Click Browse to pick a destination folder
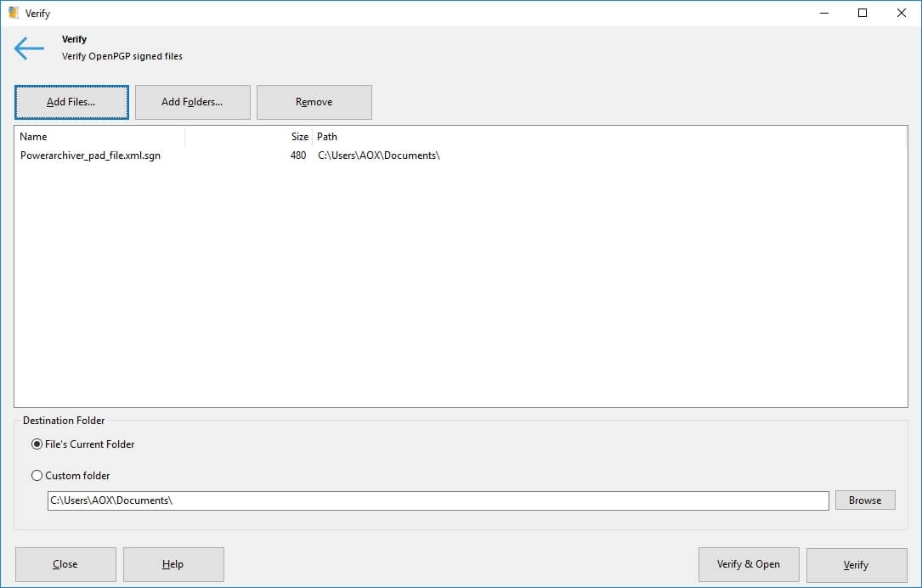922x588 pixels. [864, 500]
